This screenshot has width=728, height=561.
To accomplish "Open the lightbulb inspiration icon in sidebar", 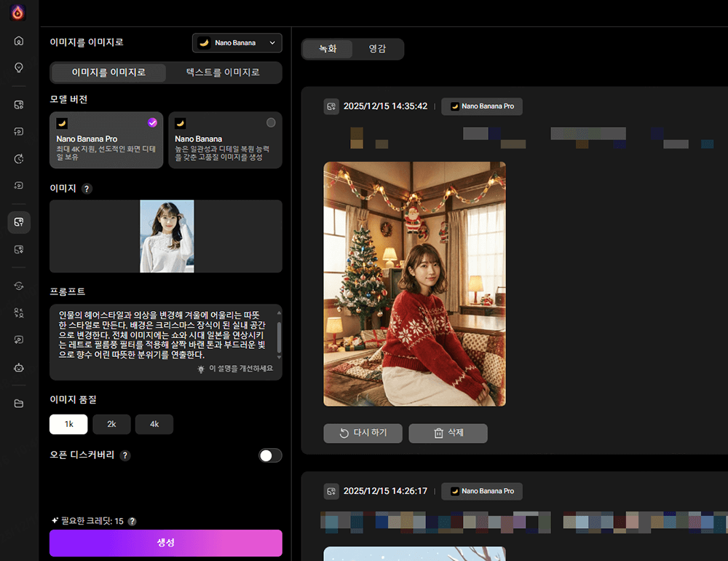I will tap(19, 68).
